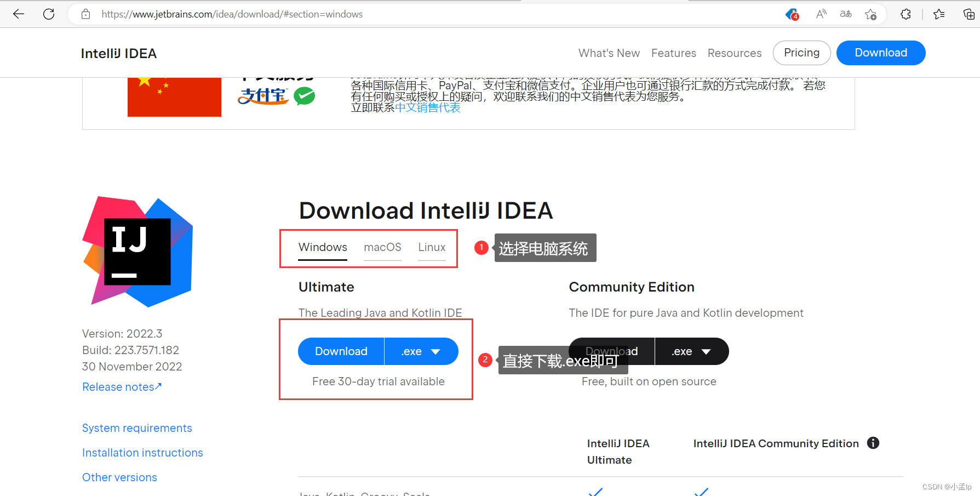Open the Community Edition .exe dropdown

(x=691, y=351)
